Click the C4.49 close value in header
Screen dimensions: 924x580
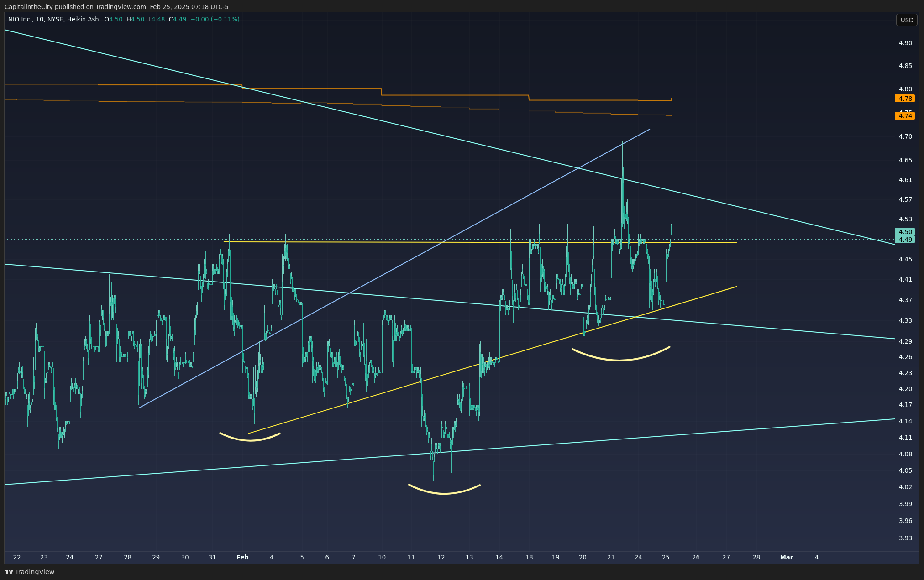point(178,20)
